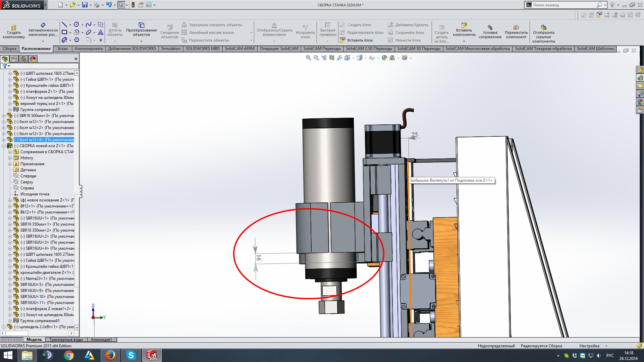Select the Line sketch tool
The height and width of the screenshot is (362, 644).
click(64, 25)
